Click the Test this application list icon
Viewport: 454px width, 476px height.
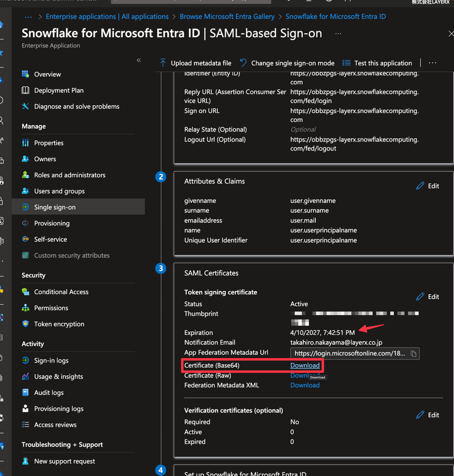pos(346,63)
